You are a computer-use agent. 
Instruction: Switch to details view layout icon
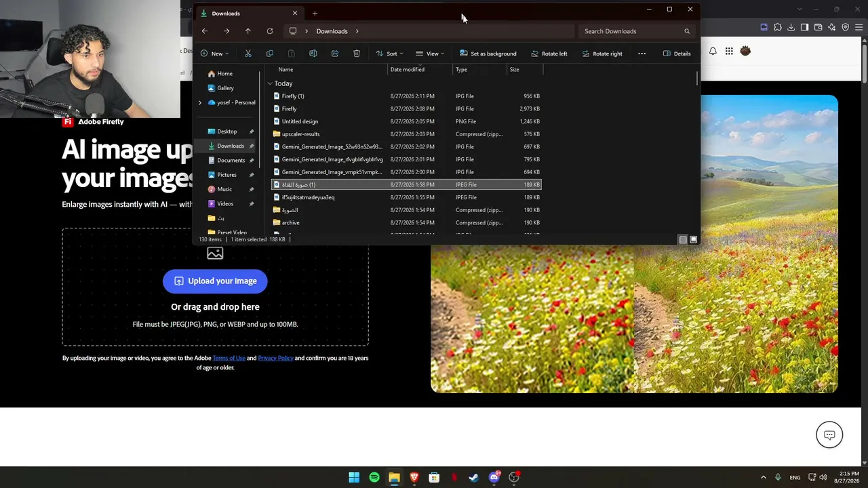click(x=683, y=239)
